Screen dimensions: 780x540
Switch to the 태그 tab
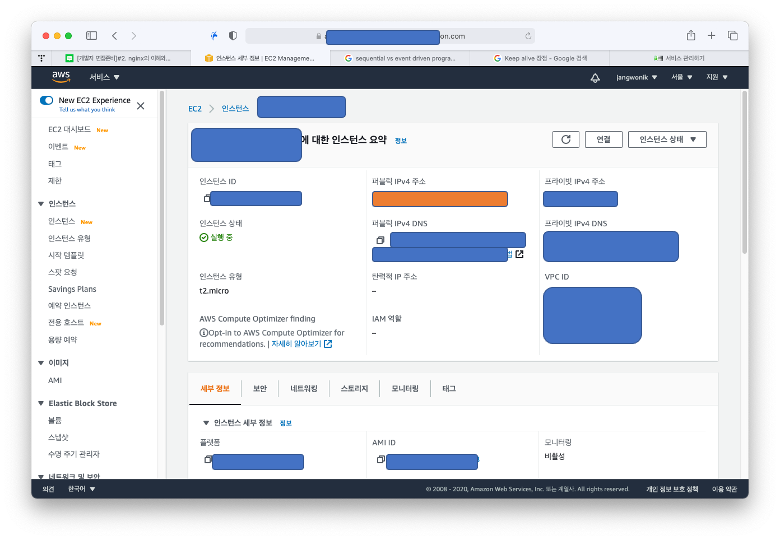[x=449, y=389]
